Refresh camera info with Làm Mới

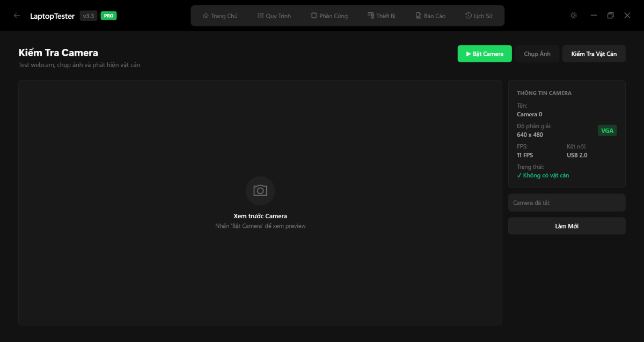pyautogui.click(x=566, y=226)
